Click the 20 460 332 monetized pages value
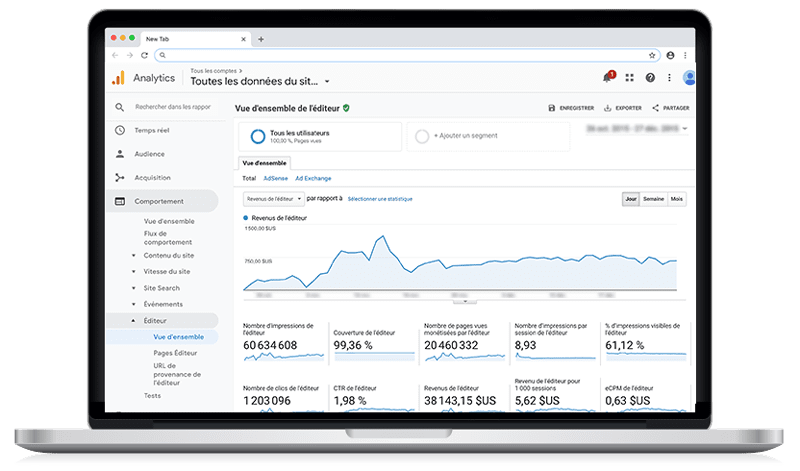 tap(451, 345)
